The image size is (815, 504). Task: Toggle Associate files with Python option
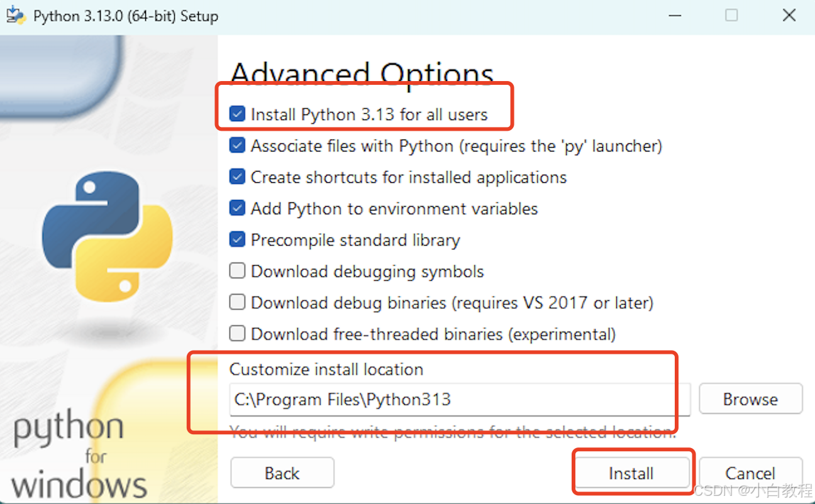coord(237,145)
